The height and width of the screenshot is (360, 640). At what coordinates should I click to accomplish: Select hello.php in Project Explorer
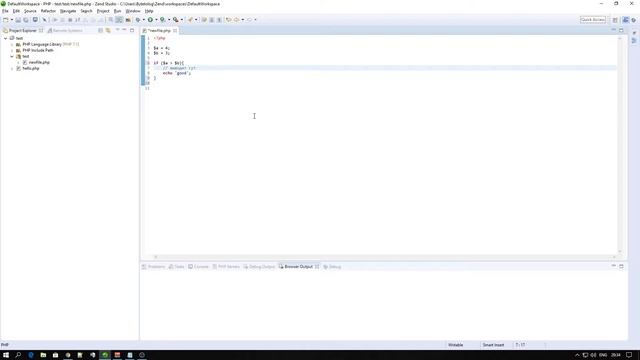click(31, 69)
